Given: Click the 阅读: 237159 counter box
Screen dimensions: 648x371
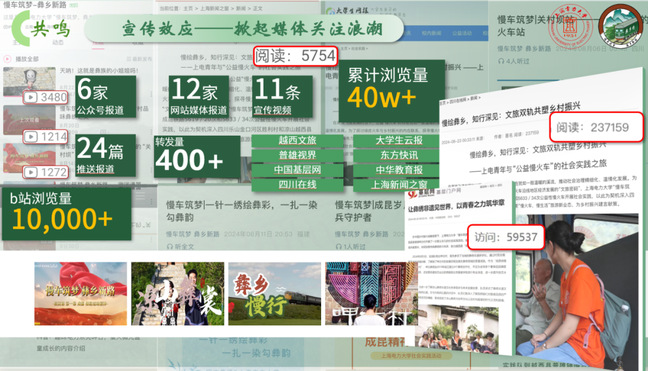Looking at the screenshot, I should coord(596,127).
